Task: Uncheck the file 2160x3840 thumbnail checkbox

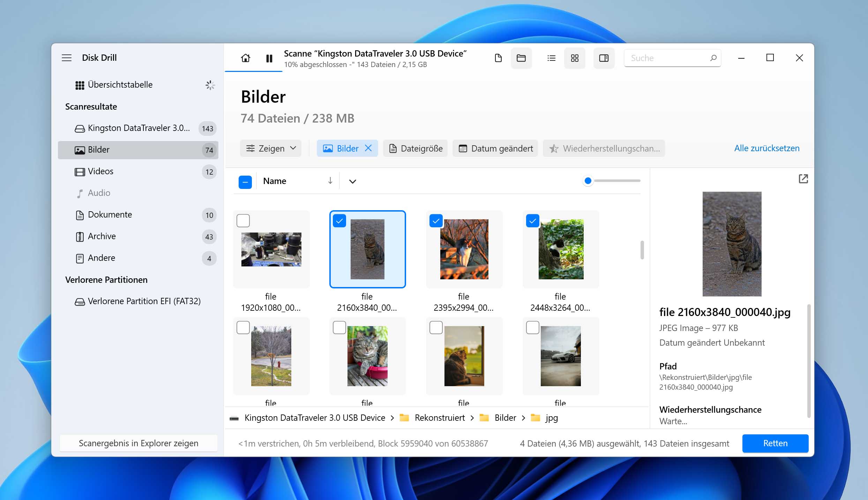Action: [x=339, y=221]
